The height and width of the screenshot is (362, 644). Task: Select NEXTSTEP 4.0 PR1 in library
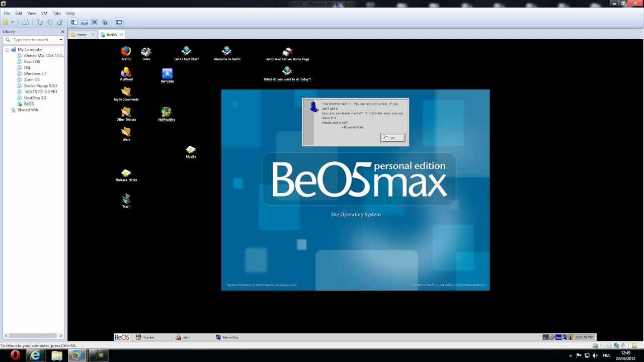tap(41, 92)
